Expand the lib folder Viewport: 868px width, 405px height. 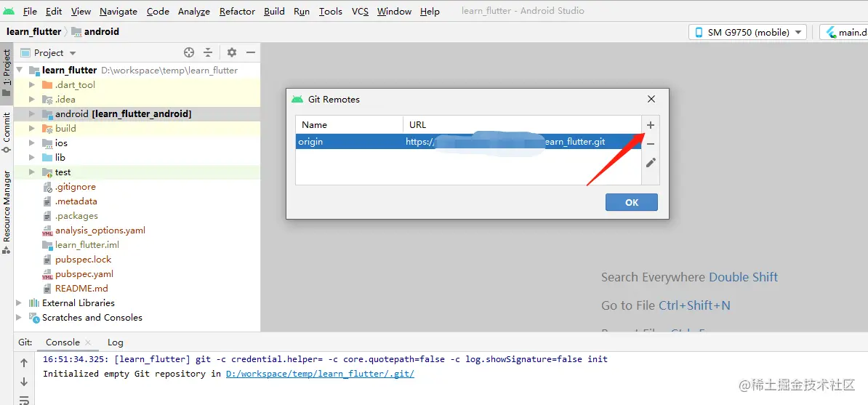[31, 157]
